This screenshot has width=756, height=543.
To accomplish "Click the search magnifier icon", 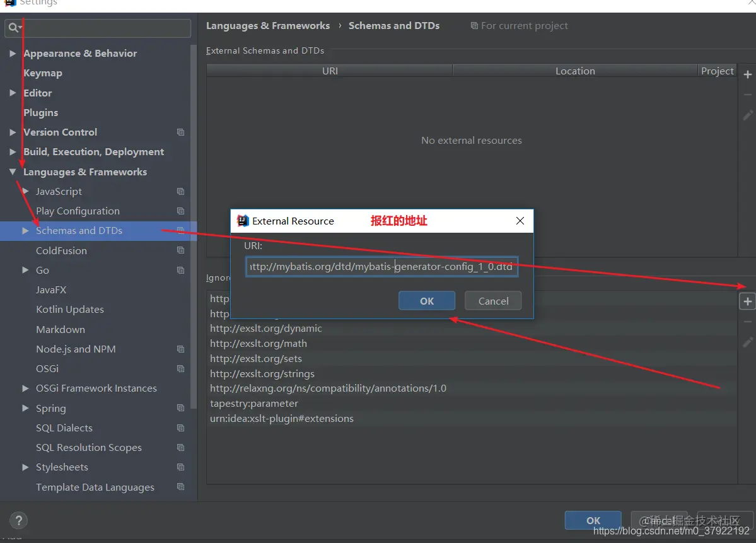I will 15,28.
